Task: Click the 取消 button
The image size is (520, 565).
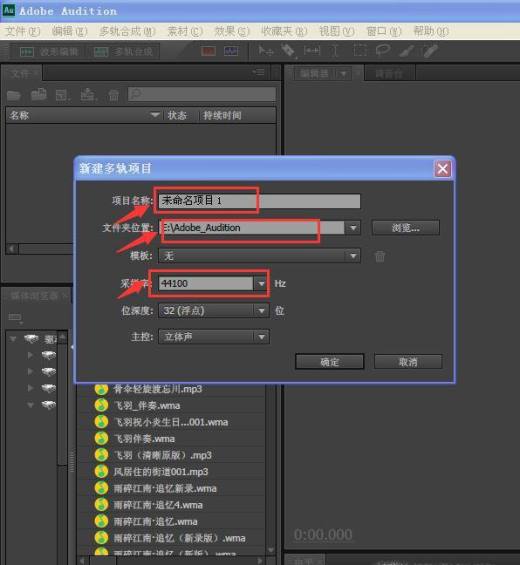Action: click(x=408, y=362)
